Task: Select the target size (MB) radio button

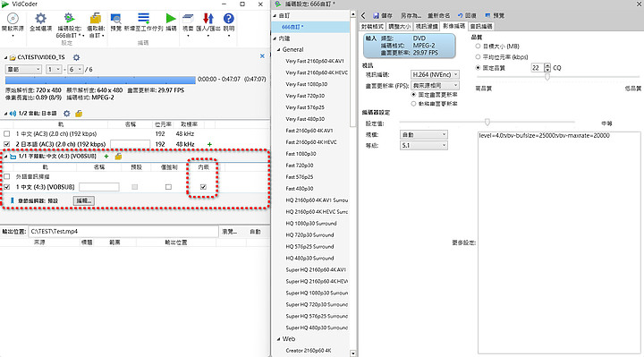Action: click(x=478, y=47)
